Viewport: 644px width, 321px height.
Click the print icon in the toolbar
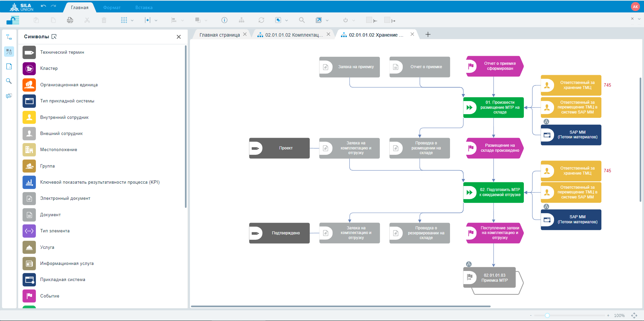[70, 20]
